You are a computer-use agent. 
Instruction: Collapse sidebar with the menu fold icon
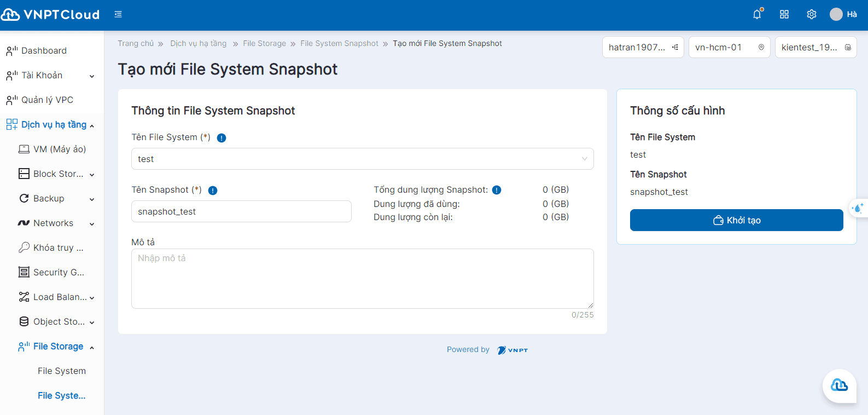[x=118, y=15]
